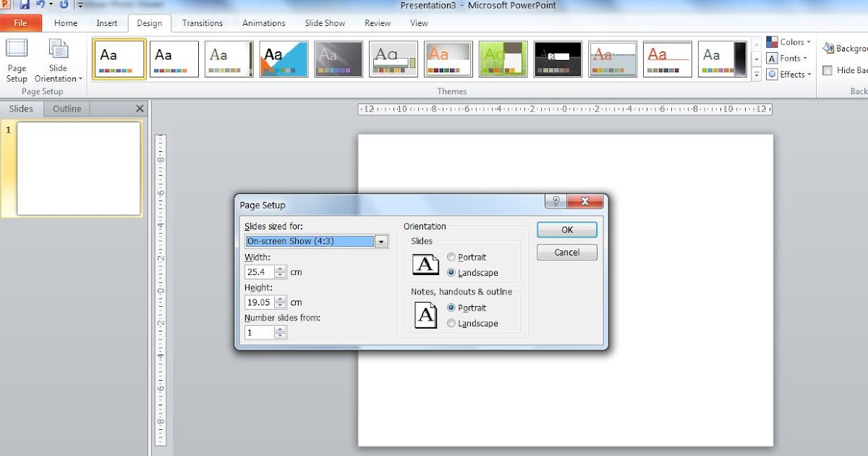Click Cancel in the Page Setup dialog

566,252
